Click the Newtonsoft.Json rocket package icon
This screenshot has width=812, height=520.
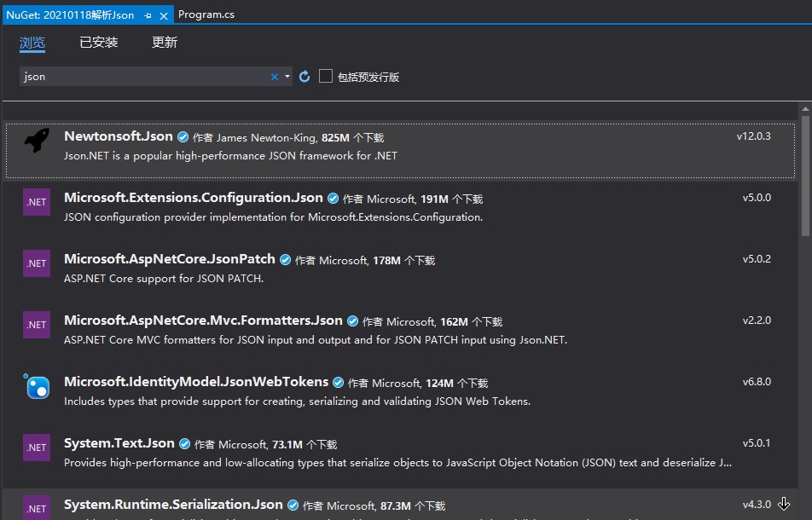point(37,140)
